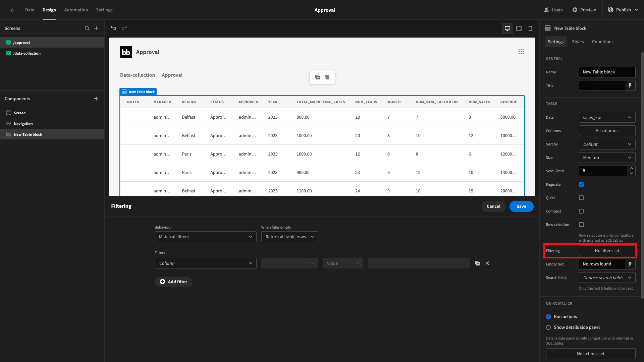Select Show details side panel option
Image resolution: width=644 pixels, height=362 pixels.
click(x=548, y=327)
